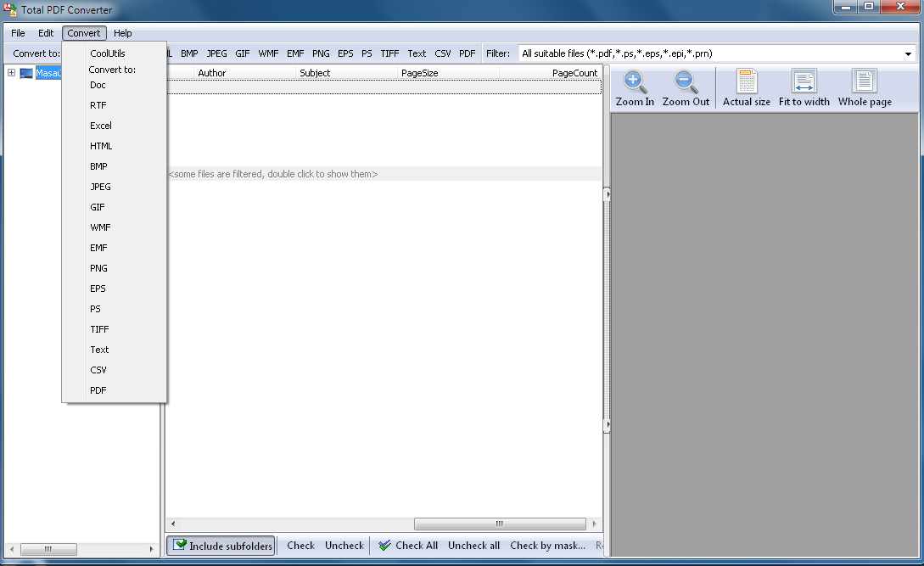924x566 pixels.
Task: Switch preview to Whole page icon
Action: point(865,81)
